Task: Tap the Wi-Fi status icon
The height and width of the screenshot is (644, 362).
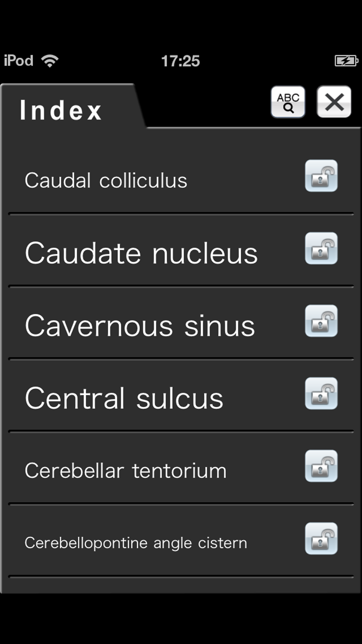Action: pos(50,60)
